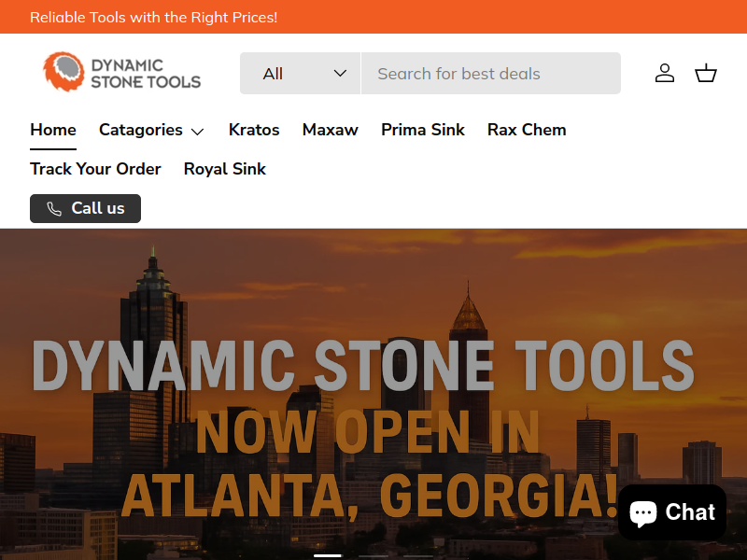Viewport: 747px width, 560px height.
Task: Open the account login icon
Action: point(665,73)
